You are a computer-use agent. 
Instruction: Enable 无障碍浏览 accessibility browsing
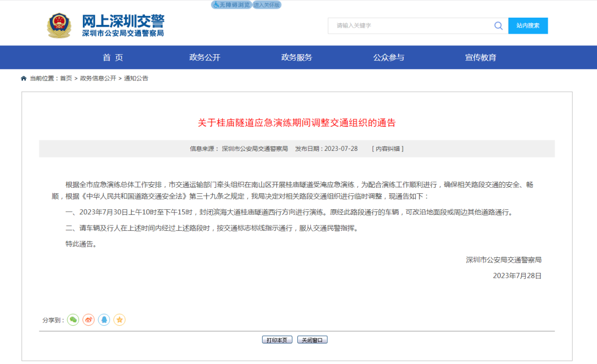click(231, 4)
